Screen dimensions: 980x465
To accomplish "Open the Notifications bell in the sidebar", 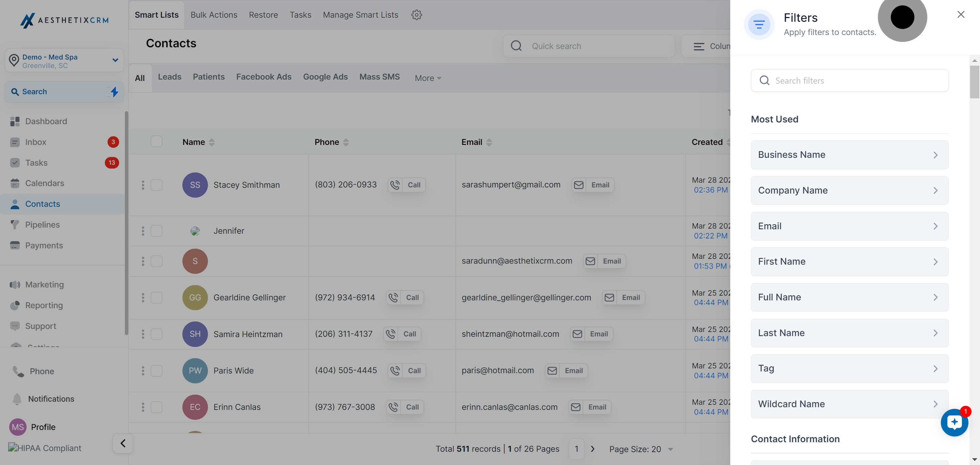I will (17, 399).
